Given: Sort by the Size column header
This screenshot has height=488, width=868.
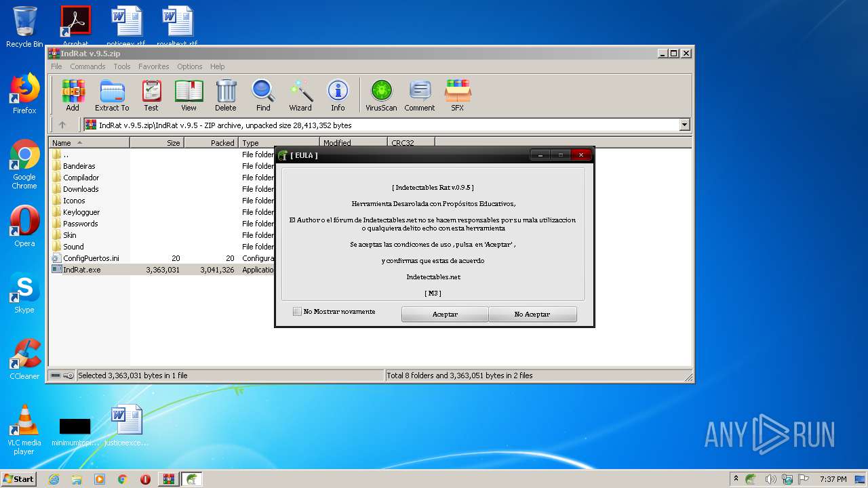Looking at the screenshot, I should (157, 143).
